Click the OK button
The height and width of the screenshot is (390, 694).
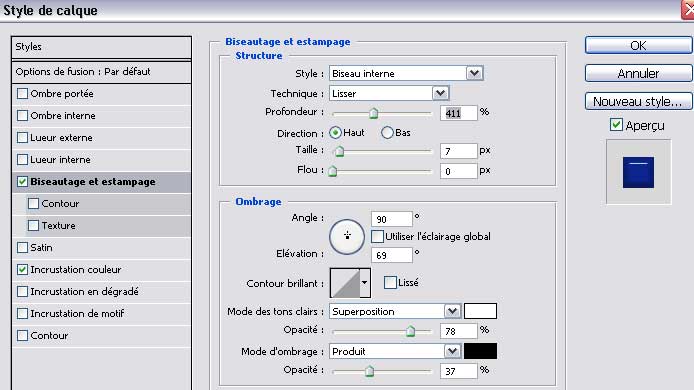[638, 46]
